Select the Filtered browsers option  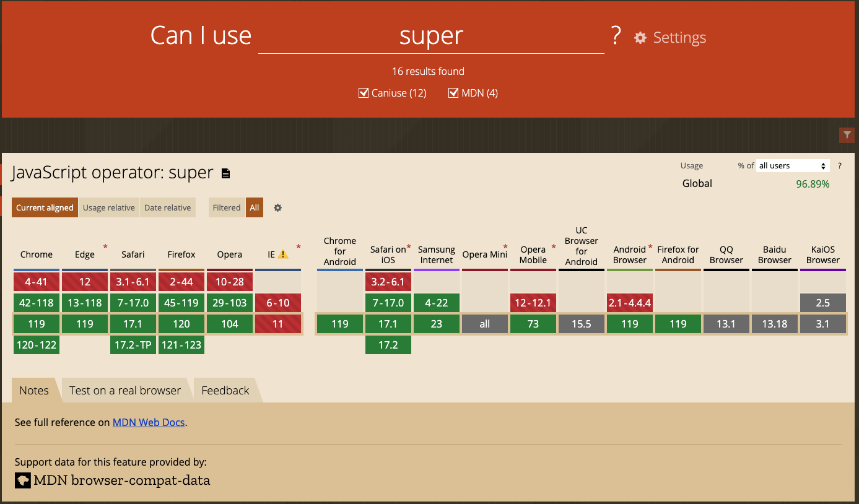(x=227, y=207)
